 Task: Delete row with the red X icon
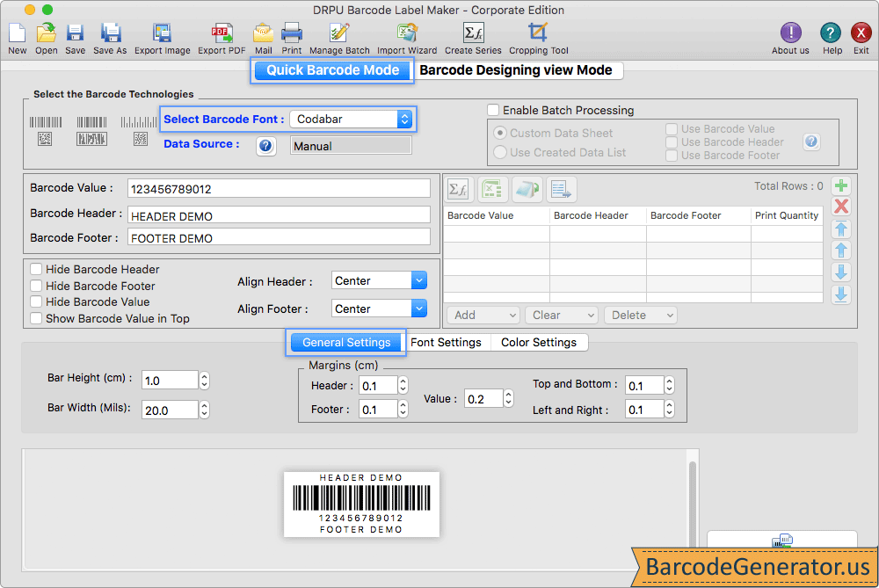tap(841, 207)
